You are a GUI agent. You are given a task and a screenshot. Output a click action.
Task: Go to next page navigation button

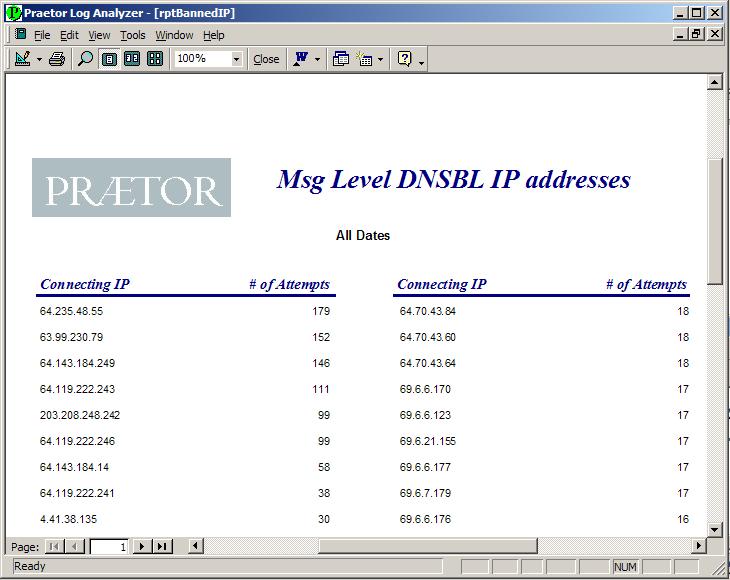[x=142, y=546]
